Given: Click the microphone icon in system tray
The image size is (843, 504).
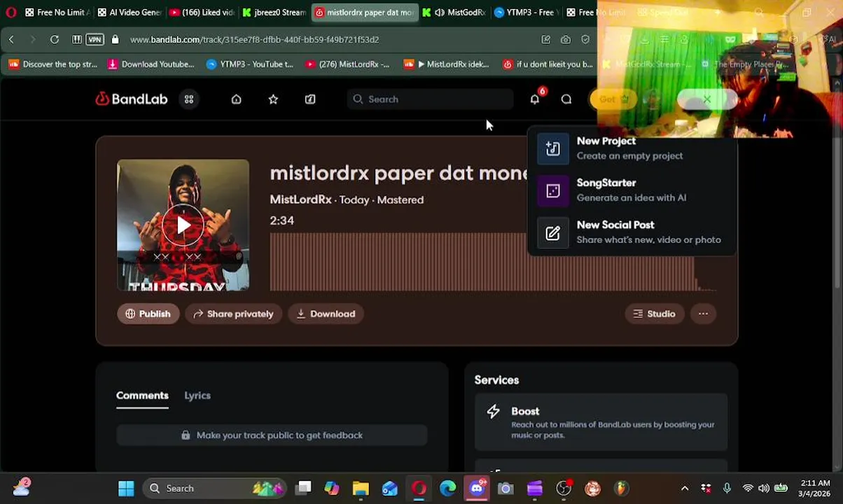Looking at the screenshot, I should pyautogui.click(x=727, y=489).
